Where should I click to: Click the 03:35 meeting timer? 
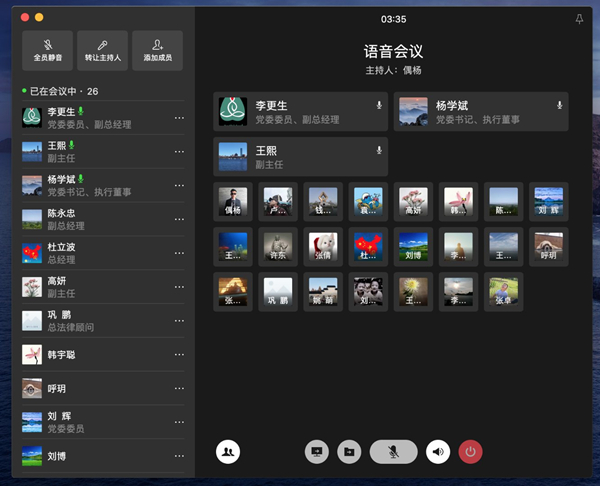click(x=393, y=19)
